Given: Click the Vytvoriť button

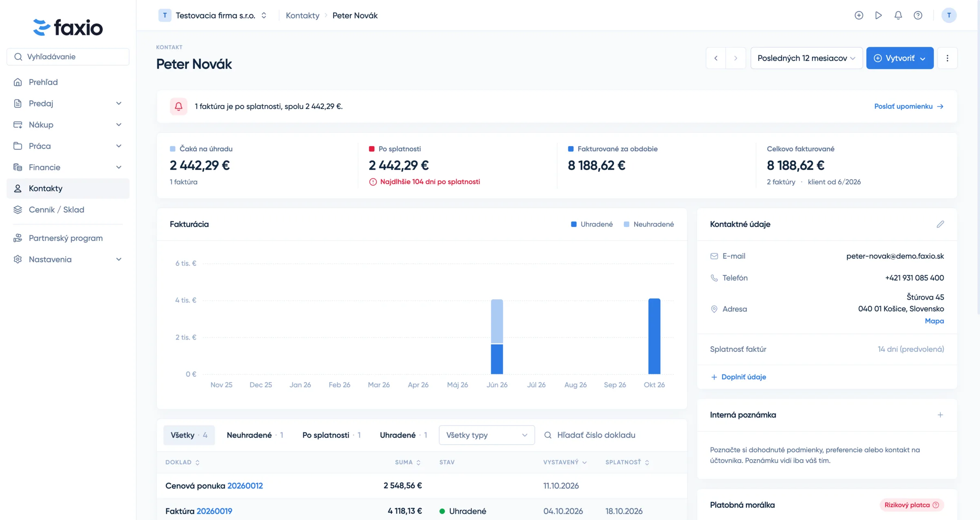Looking at the screenshot, I should 900,58.
